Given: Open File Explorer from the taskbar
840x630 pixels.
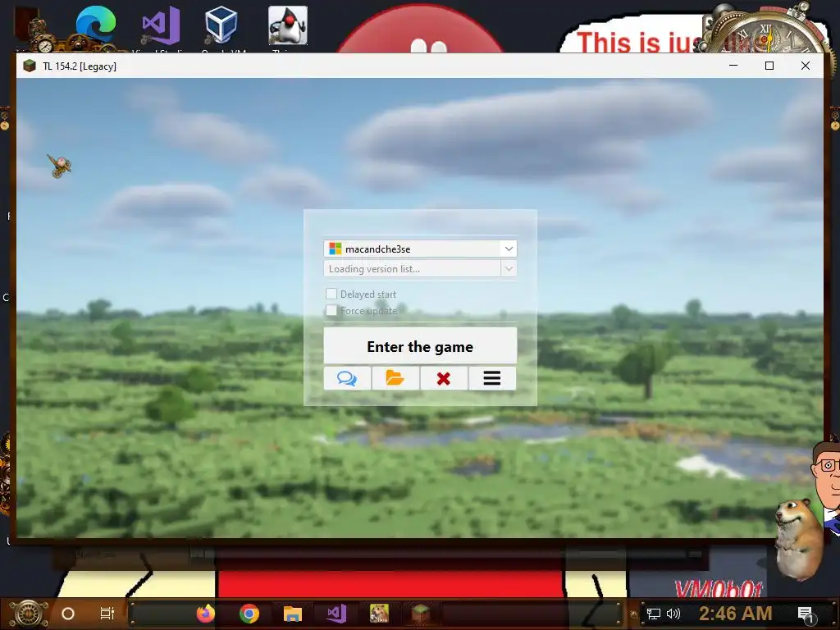Looking at the screenshot, I should [293, 614].
